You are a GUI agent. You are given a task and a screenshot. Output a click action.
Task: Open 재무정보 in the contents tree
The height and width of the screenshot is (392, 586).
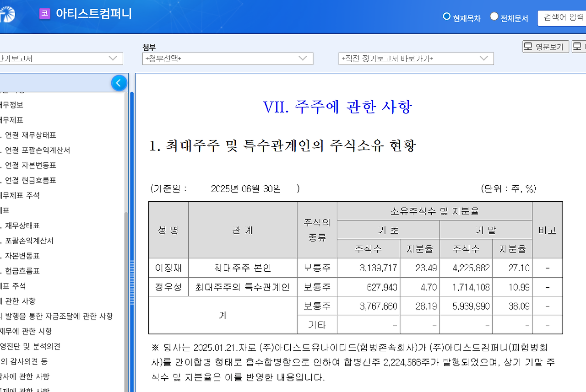(12, 105)
